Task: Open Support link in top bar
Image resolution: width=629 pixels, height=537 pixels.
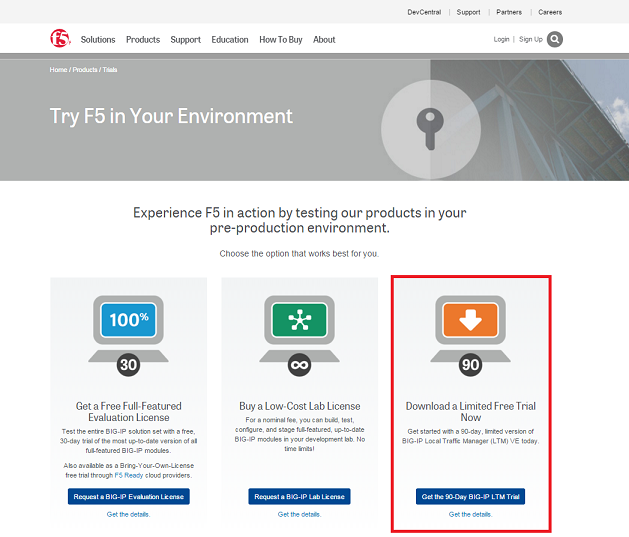Action: tap(468, 12)
